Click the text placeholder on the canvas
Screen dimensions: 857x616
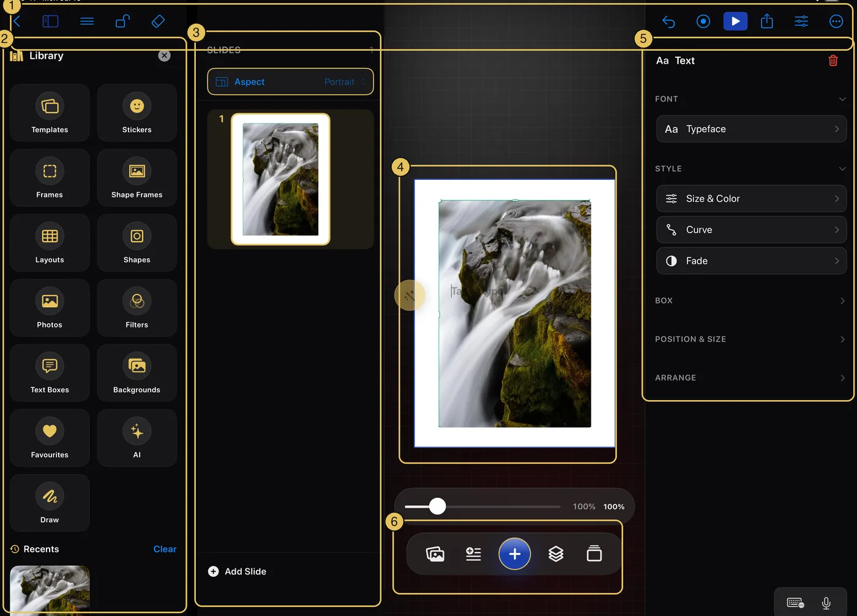point(478,291)
